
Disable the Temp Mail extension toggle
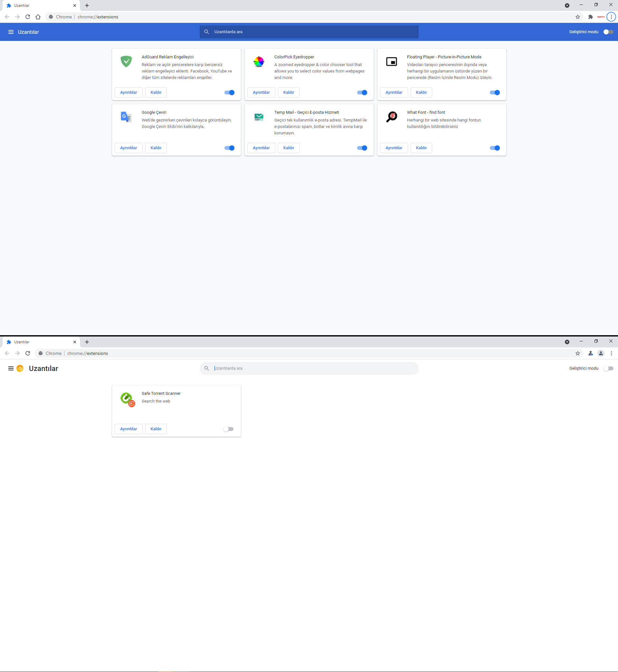362,148
